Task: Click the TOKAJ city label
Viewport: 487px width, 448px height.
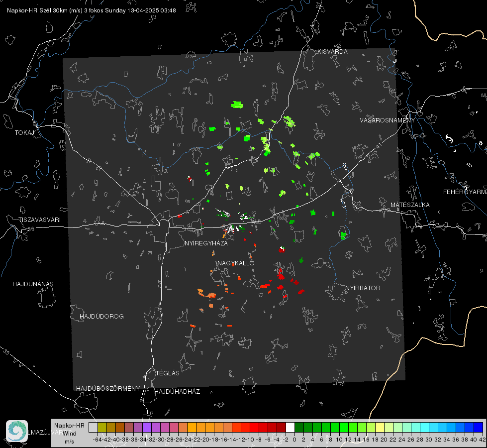Action: [24, 133]
